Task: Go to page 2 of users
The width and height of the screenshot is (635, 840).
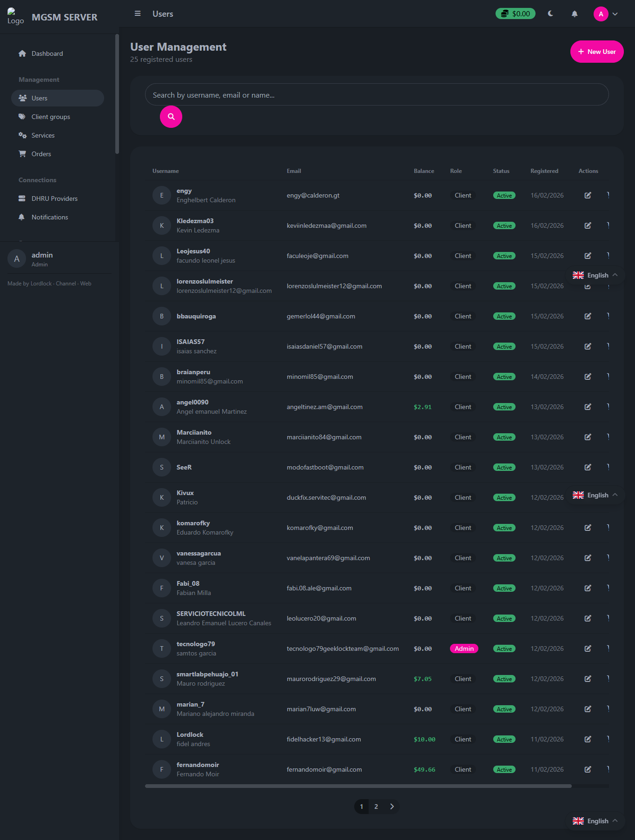Action: coord(376,807)
